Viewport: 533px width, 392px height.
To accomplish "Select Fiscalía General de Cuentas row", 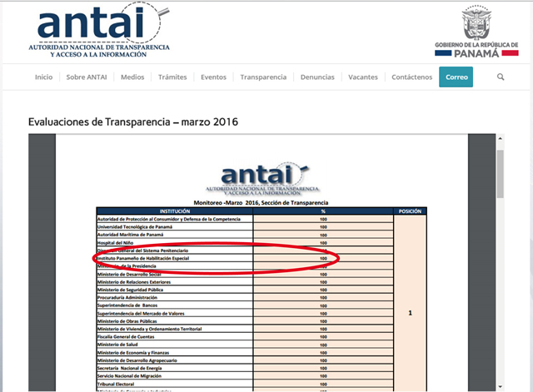I will click(245, 337).
